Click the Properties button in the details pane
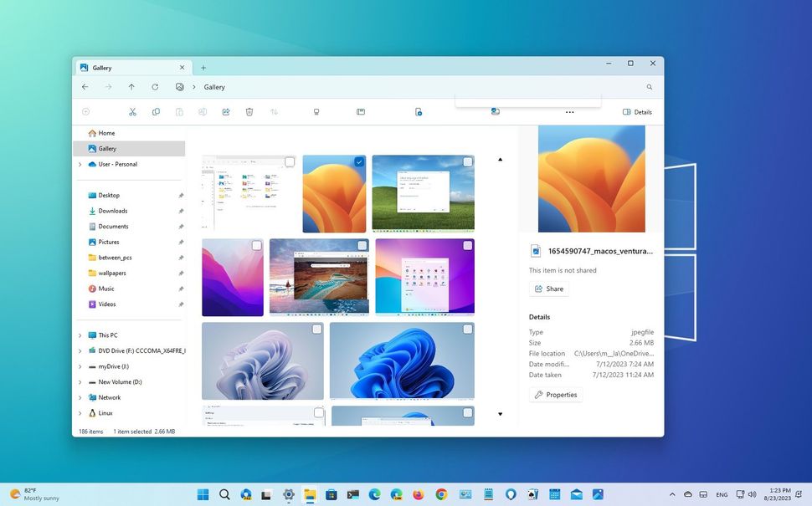Screen dimensions: 812x506 pyautogui.click(x=556, y=394)
